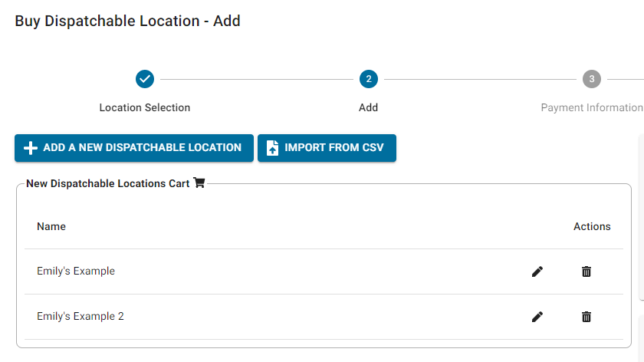Edit the Emily's Example location
The width and height of the screenshot is (644, 362).
pos(537,271)
